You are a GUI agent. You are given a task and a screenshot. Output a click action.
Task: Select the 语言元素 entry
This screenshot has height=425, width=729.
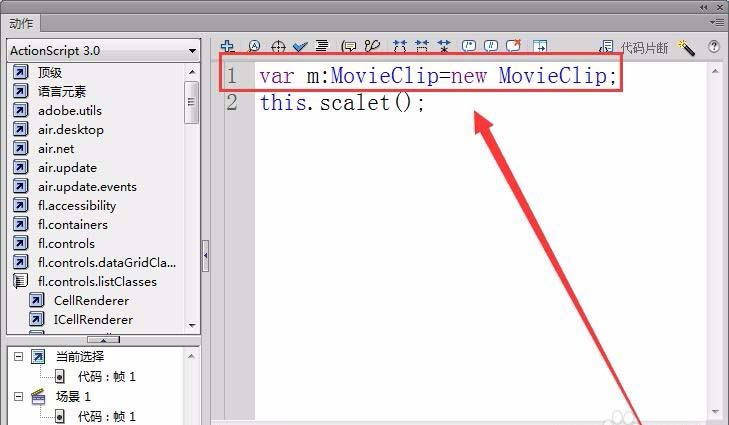point(62,92)
